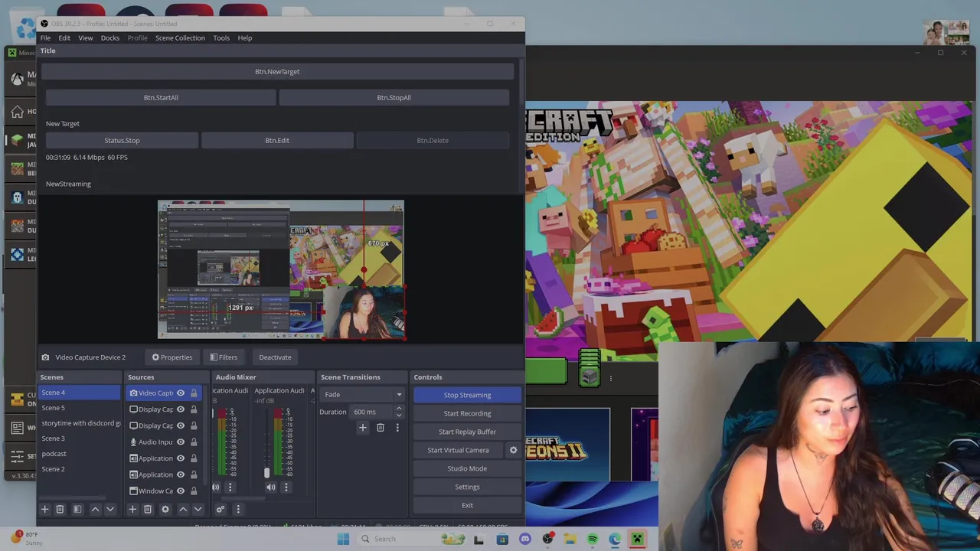Lock the Audio Input source
The height and width of the screenshot is (551, 980).
[x=194, y=442]
